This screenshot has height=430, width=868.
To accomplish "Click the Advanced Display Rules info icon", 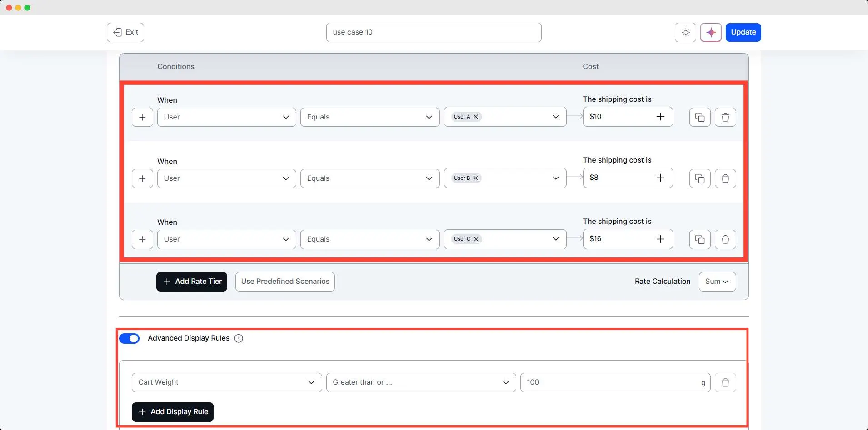I will (239, 338).
